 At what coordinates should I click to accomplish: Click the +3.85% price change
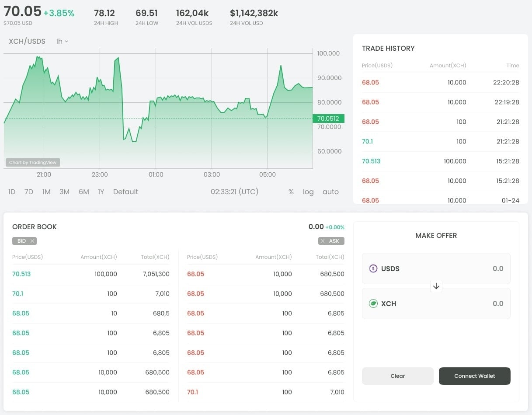(59, 13)
